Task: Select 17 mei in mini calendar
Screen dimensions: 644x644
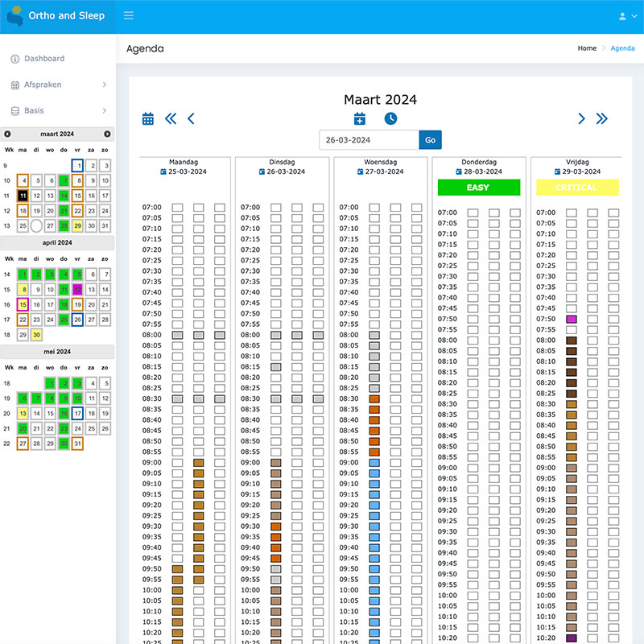Action: (77, 413)
